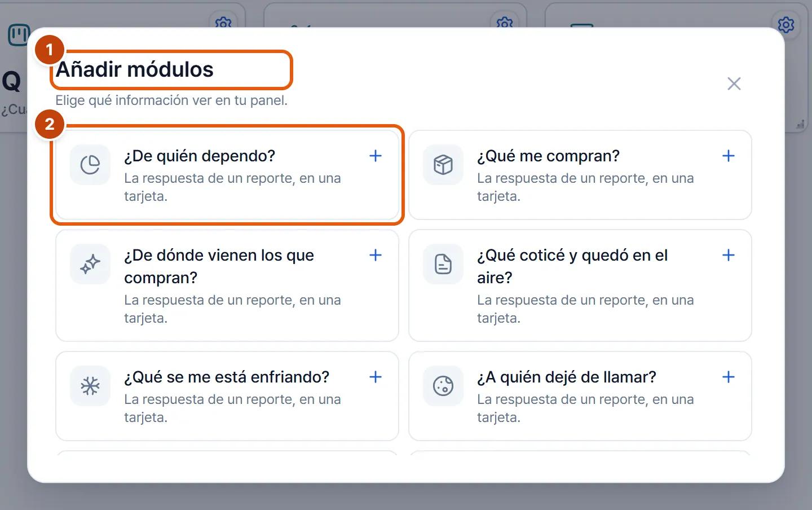Screen dimensions: 812x510
Task: Click the description under ¿Qué coticé y quedó en el aire?
Action: point(585,309)
